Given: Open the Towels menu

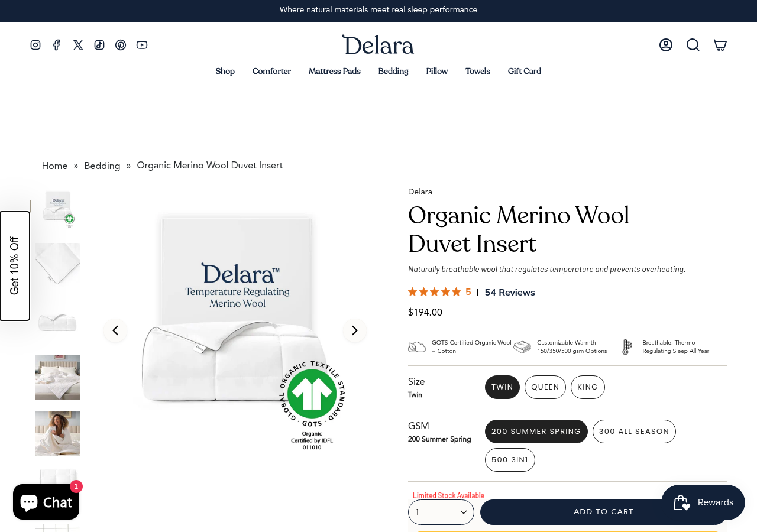Looking at the screenshot, I should click(x=478, y=72).
